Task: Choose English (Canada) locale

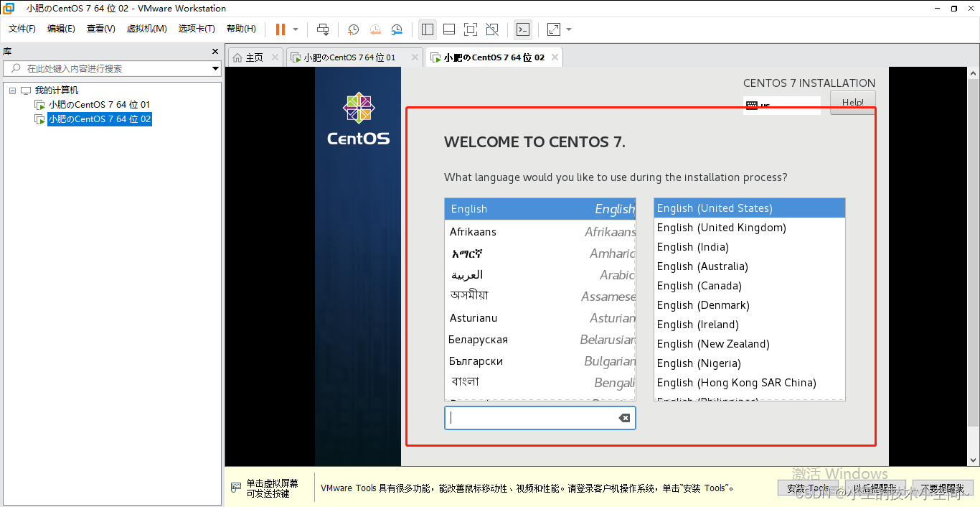Action: [750, 286]
